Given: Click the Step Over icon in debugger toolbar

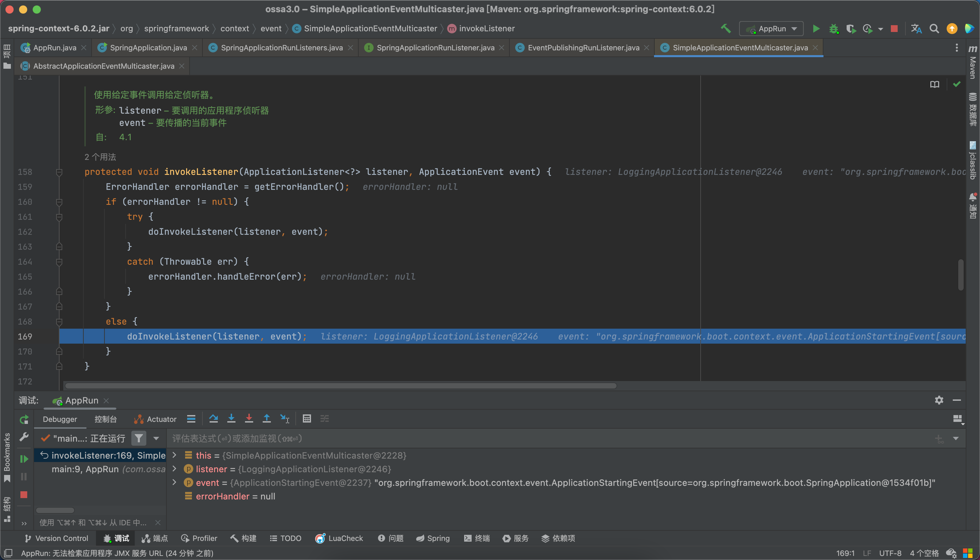Looking at the screenshot, I should point(213,419).
